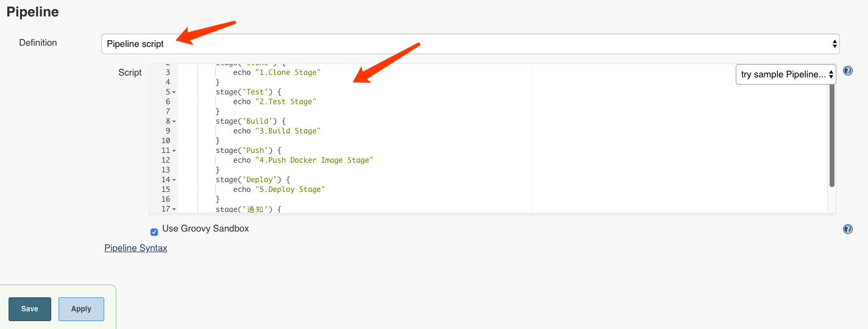The height and width of the screenshot is (329, 868).
Task: Click the Use Groovy Sandbox label text
Action: point(205,228)
